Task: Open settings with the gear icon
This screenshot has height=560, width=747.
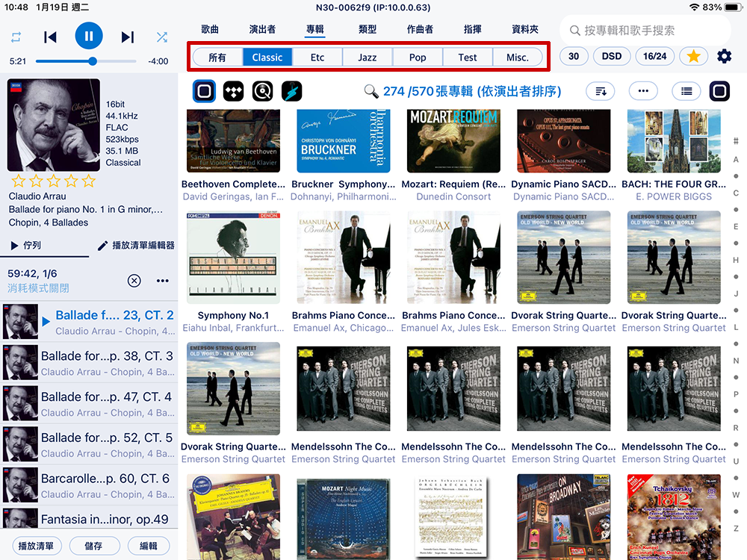Action: [x=724, y=56]
